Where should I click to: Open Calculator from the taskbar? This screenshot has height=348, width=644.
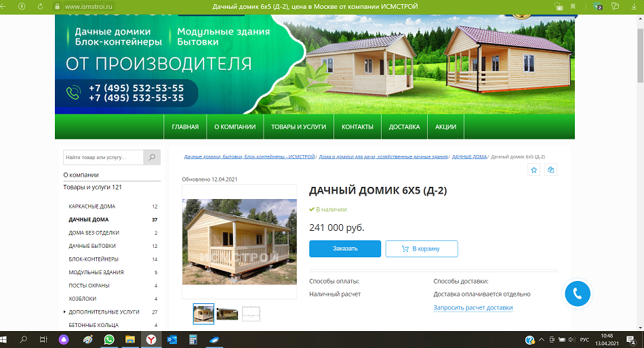point(193,340)
